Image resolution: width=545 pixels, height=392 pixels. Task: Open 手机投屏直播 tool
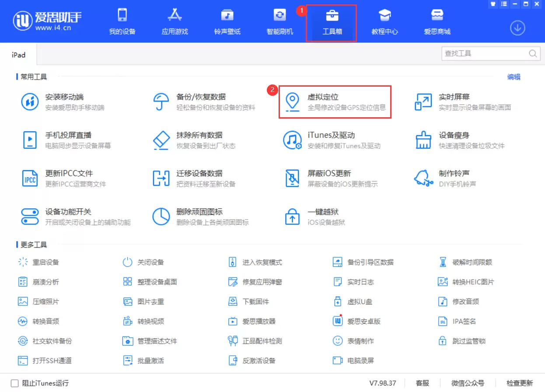click(x=66, y=140)
